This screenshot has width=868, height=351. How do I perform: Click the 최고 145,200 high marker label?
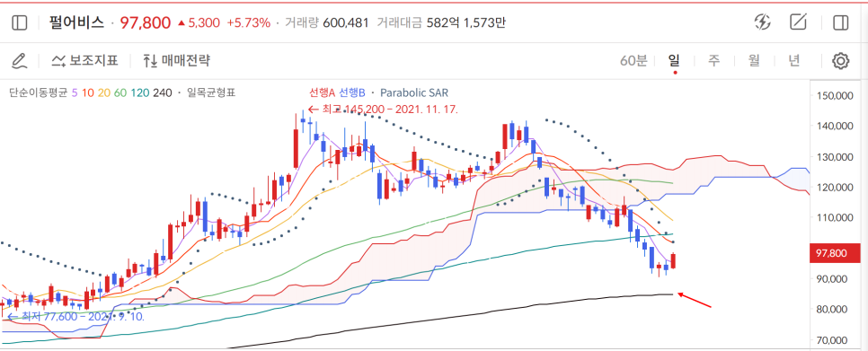pos(384,109)
